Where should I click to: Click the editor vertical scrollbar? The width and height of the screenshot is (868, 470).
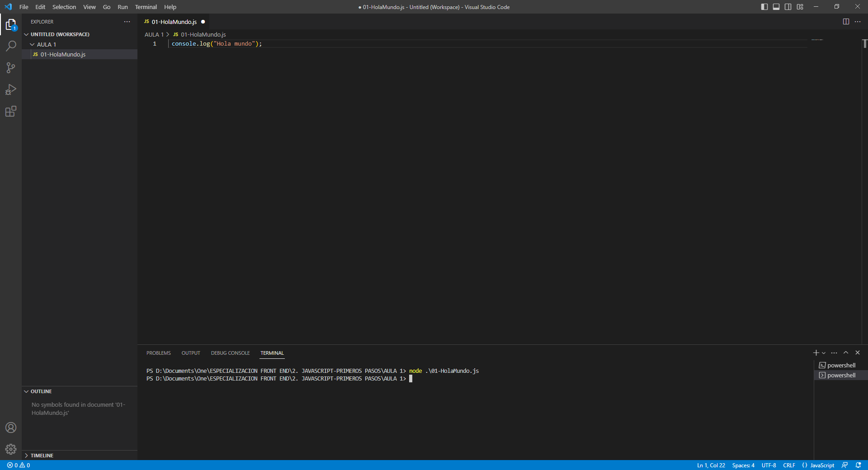[864, 44]
